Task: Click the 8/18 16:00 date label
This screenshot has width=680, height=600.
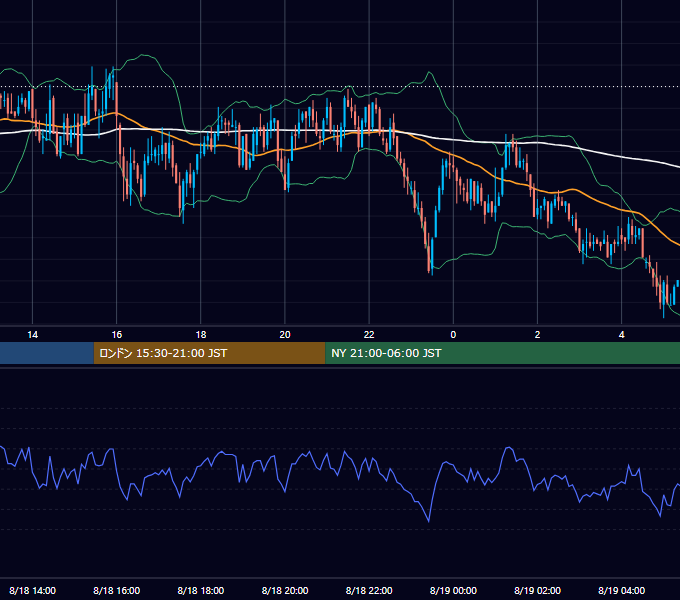Action: (x=117, y=590)
